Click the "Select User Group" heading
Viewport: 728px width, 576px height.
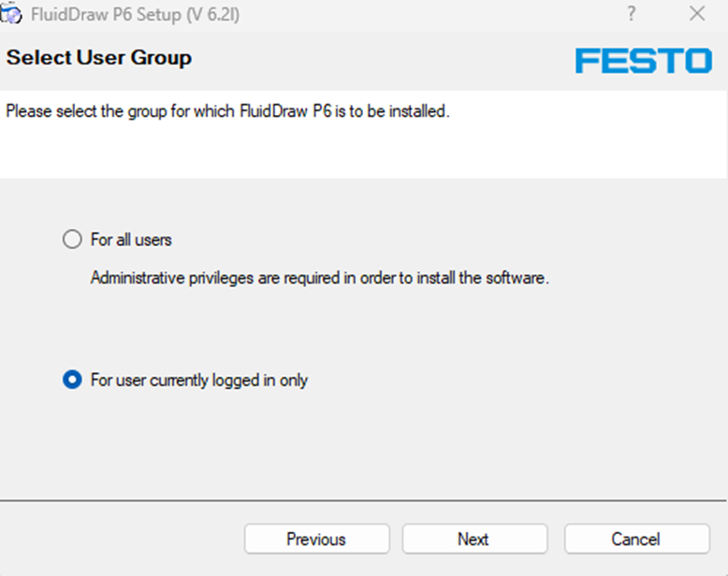click(x=99, y=58)
